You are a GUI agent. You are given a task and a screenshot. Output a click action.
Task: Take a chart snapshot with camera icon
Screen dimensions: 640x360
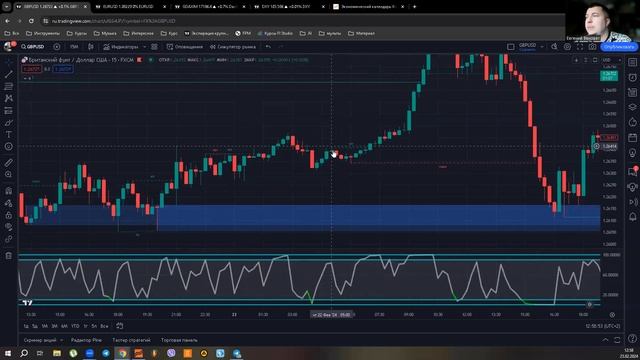(x=592, y=47)
